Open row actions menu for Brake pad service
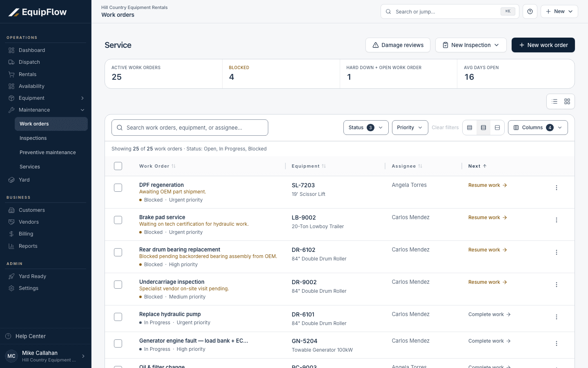Image resolution: width=588 pixels, height=368 pixels. pyautogui.click(x=557, y=220)
